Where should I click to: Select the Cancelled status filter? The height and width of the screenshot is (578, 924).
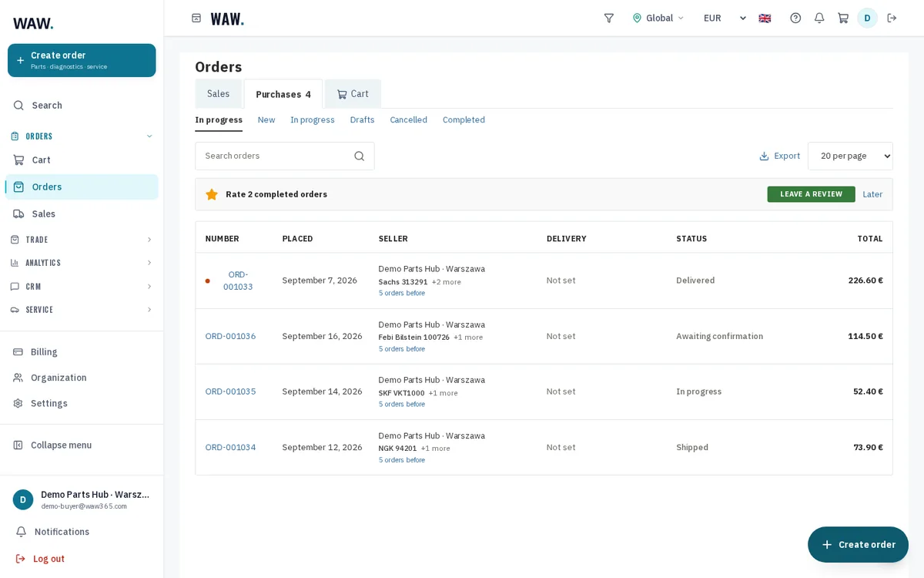409,119
